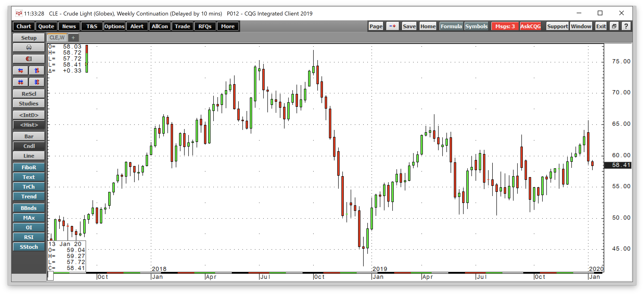Click the ReScl rescale button
The image size is (644, 295).
(x=29, y=94)
